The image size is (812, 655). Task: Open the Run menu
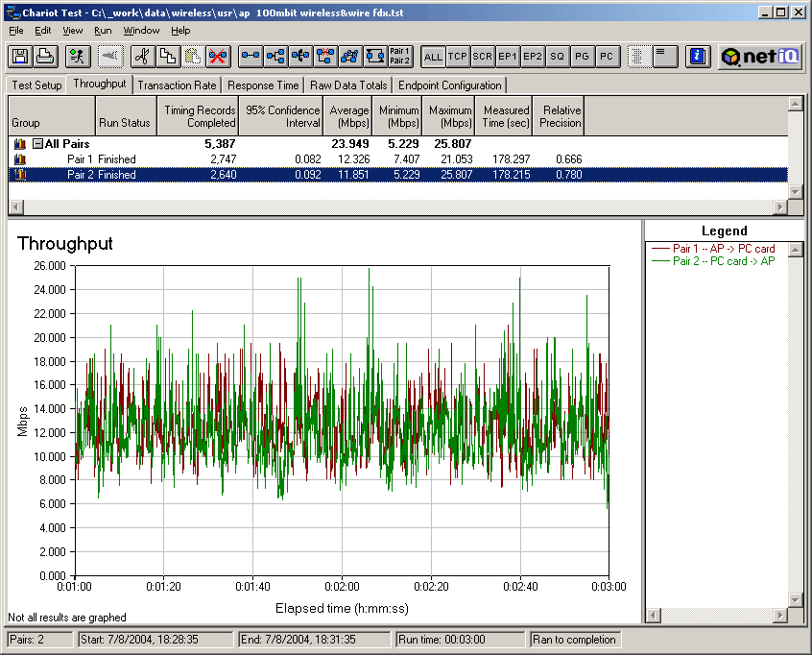tap(103, 31)
